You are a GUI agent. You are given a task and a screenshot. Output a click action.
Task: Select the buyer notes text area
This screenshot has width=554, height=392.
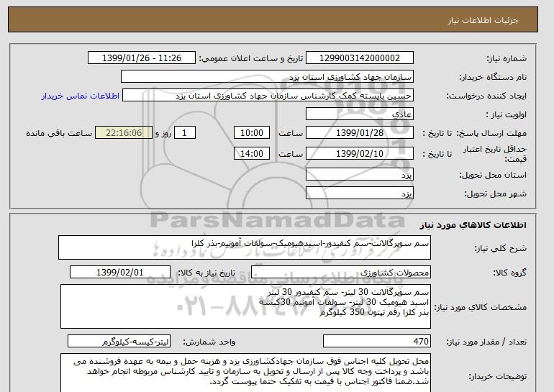245,373
